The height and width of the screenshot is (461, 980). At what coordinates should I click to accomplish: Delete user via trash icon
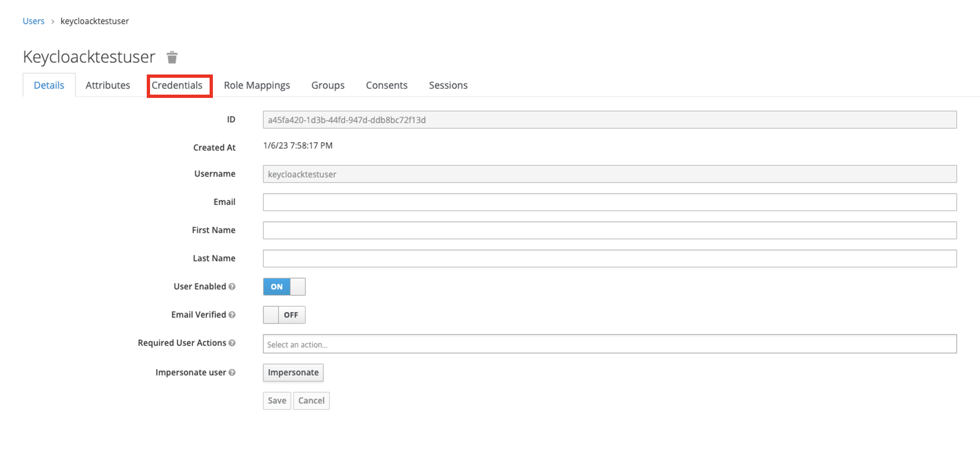point(172,57)
